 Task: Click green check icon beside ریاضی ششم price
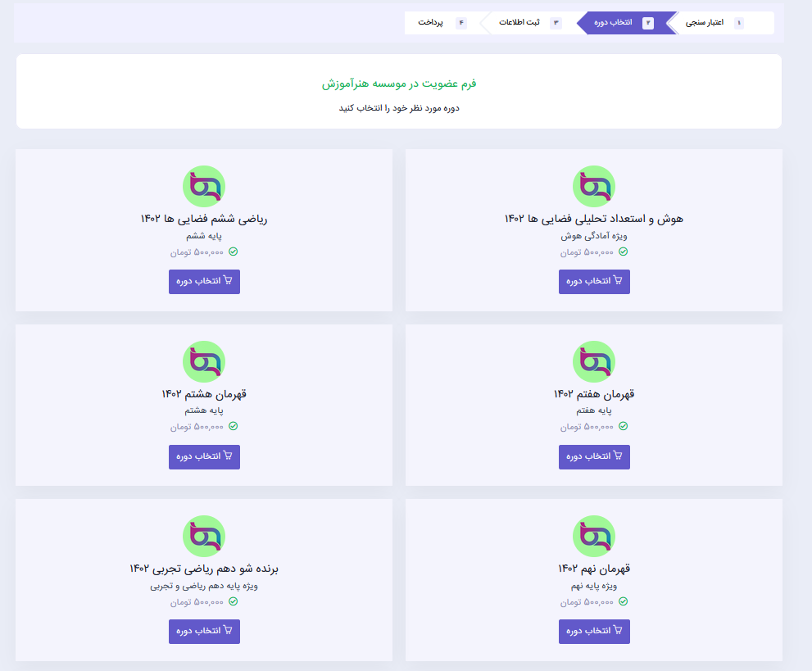(233, 252)
